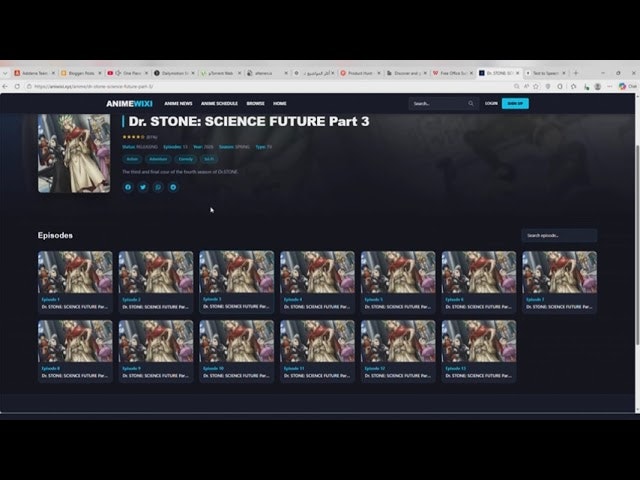
Task: Select the Adventure genre tag
Action: click(158, 159)
